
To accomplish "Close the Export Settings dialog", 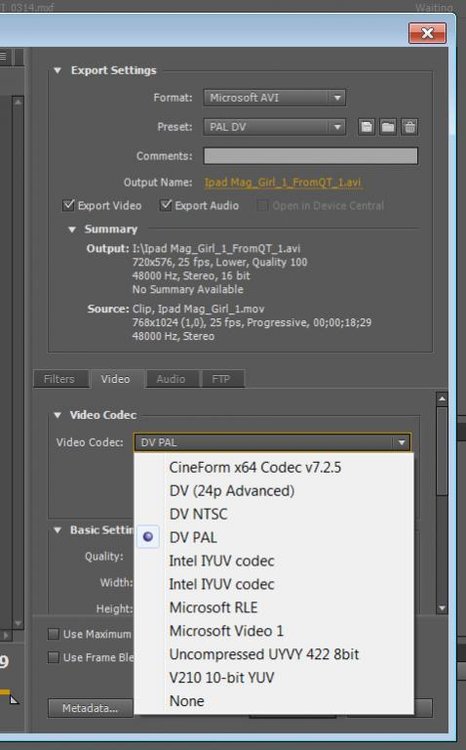I will (x=427, y=33).
